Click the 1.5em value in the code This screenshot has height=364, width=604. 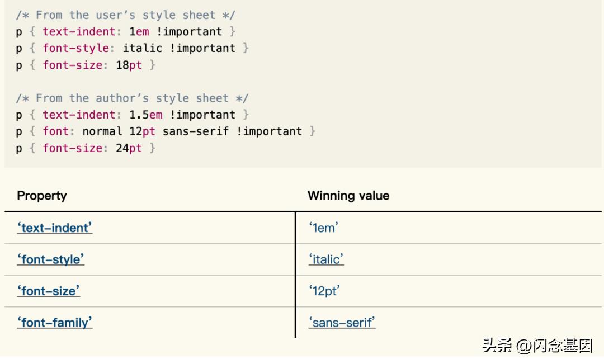pos(145,115)
